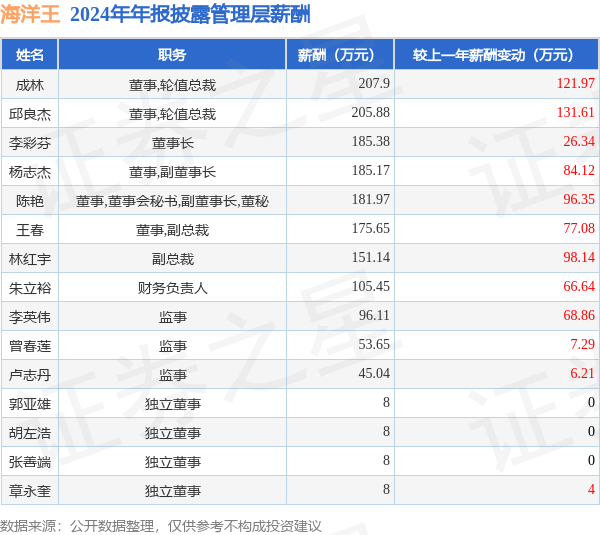
Task: Click the name cell 章永奎
Action: 30,491
